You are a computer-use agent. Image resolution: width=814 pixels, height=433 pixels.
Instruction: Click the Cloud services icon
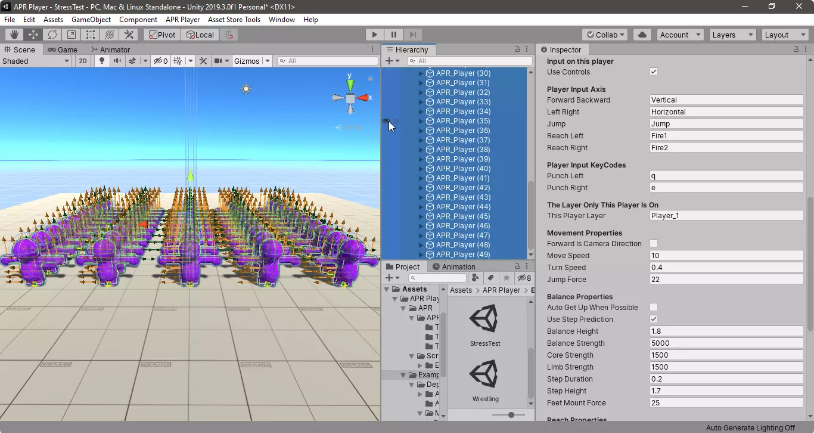642,35
